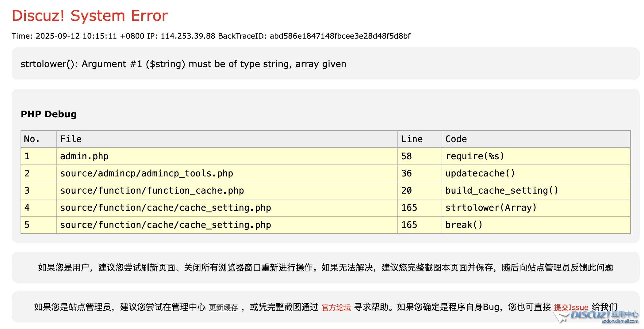Open the 官方论坛 link
This screenshot has width=644, height=329.
click(x=336, y=307)
